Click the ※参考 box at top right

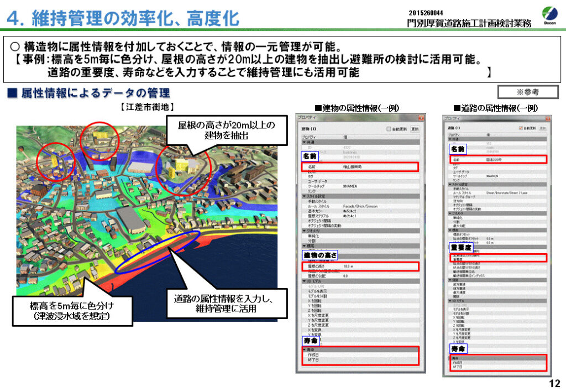(528, 92)
